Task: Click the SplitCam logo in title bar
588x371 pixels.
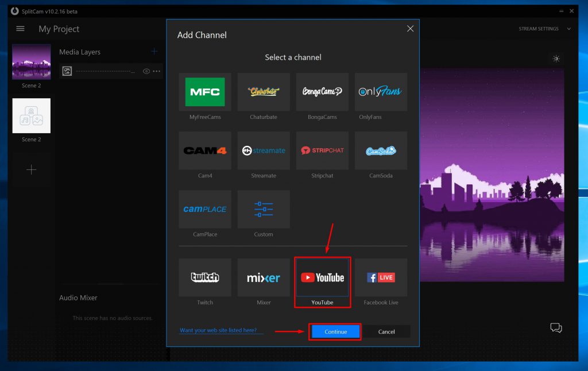Action: (14, 11)
